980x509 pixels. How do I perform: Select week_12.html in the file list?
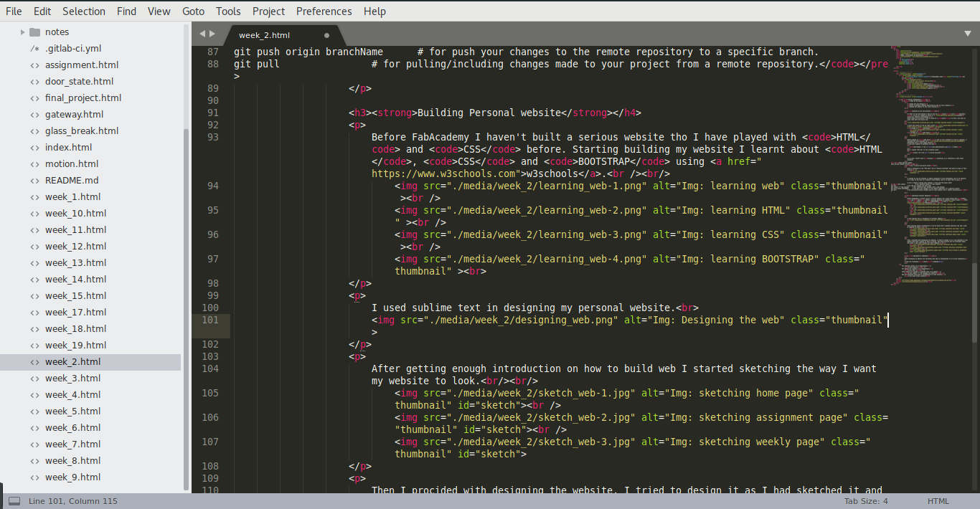75,246
